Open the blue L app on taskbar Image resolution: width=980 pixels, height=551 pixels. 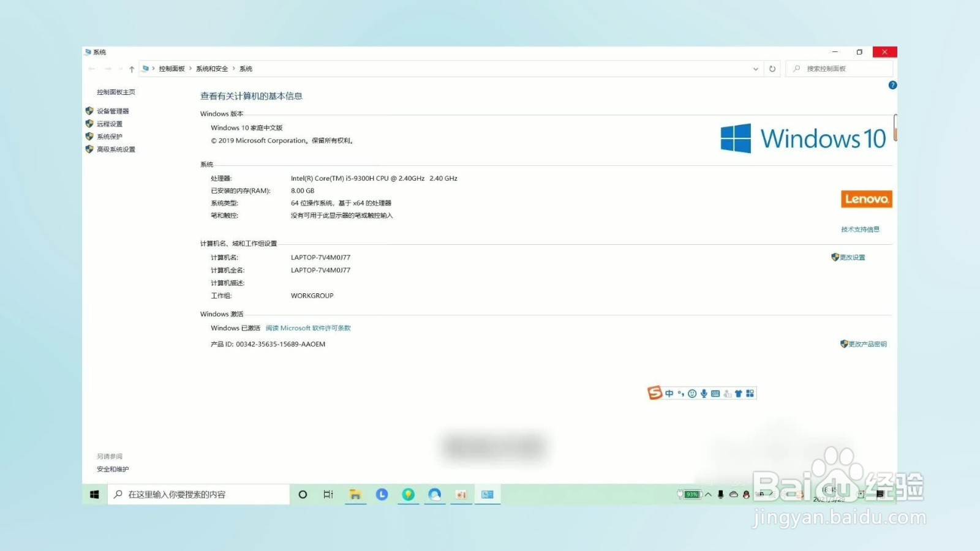point(382,495)
